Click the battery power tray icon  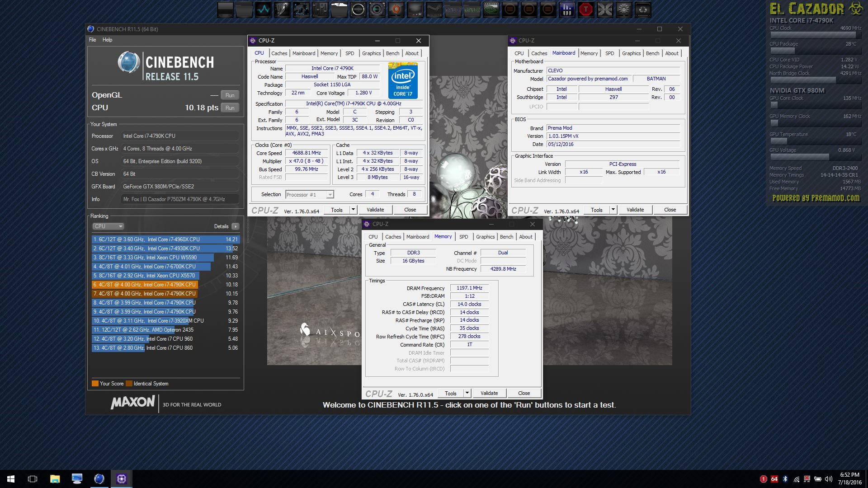pyautogui.click(x=818, y=479)
